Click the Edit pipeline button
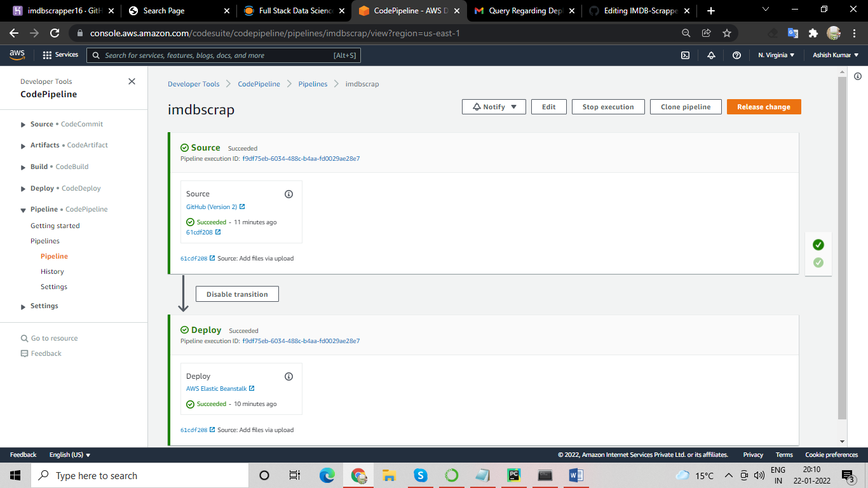The image size is (868, 488). 549,107
